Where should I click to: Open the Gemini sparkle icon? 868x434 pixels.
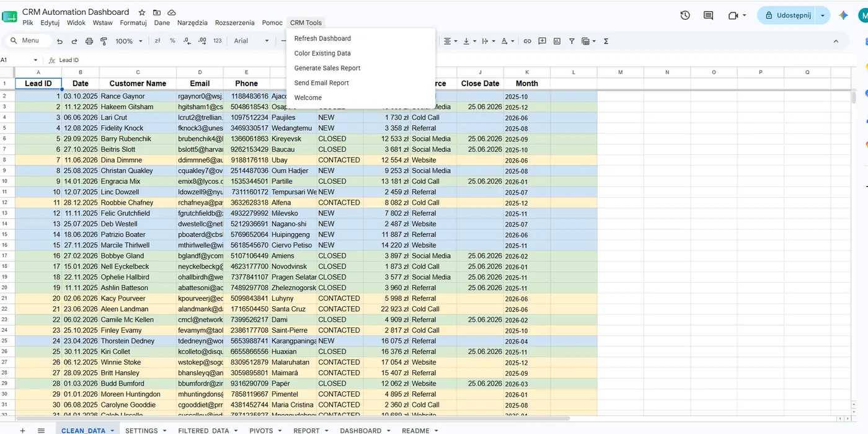pos(843,15)
